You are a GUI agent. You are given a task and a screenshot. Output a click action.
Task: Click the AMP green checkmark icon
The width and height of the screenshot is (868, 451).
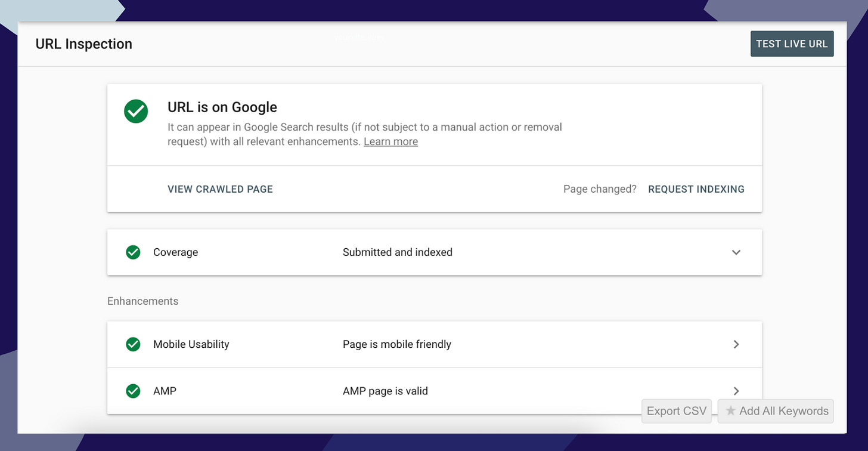(x=133, y=391)
